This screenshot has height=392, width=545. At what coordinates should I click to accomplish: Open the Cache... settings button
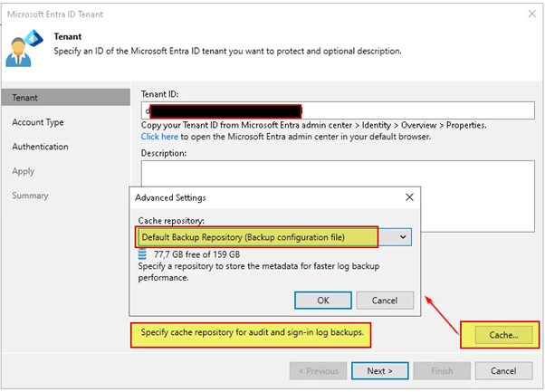503,335
